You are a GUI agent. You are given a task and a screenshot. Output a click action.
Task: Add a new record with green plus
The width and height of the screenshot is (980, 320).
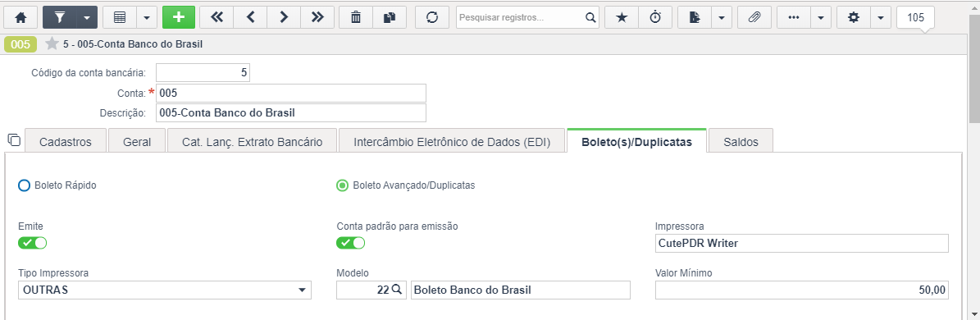tap(179, 17)
